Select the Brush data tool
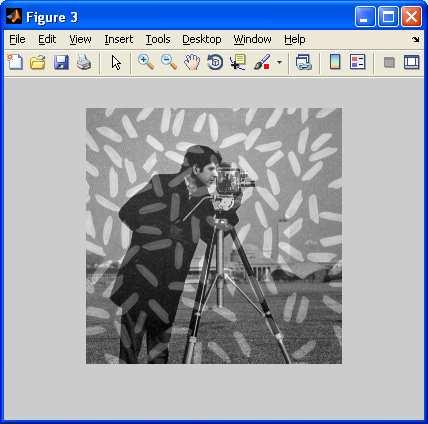The image size is (428, 424). pyautogui.click(x=262, y=62)
